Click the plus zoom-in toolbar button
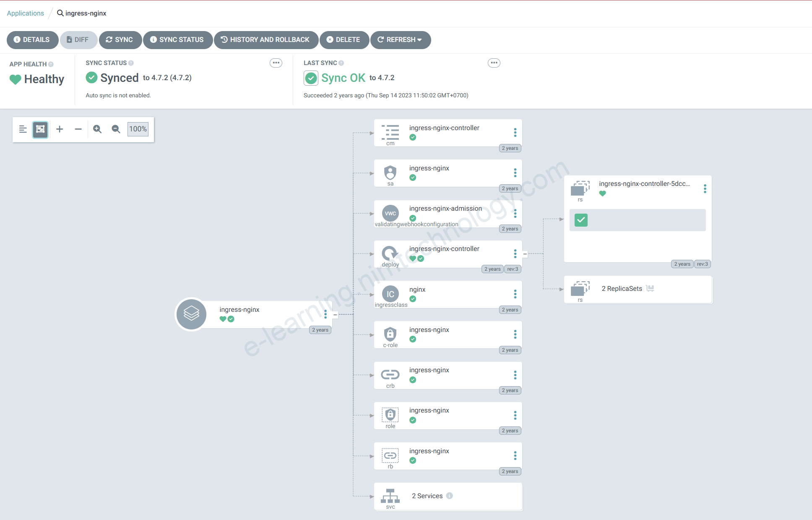Screen dimensions: 812x520 [x=60, y=129]
